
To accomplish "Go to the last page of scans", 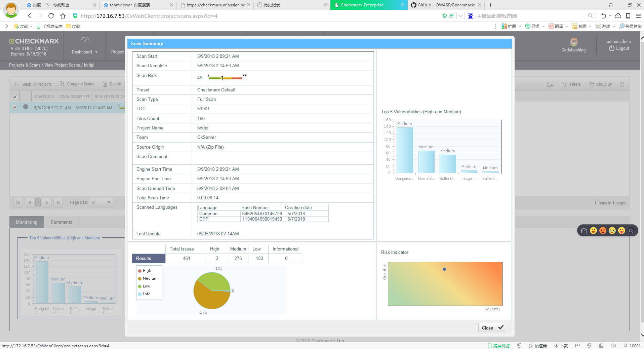I will [x=58, y=203].
